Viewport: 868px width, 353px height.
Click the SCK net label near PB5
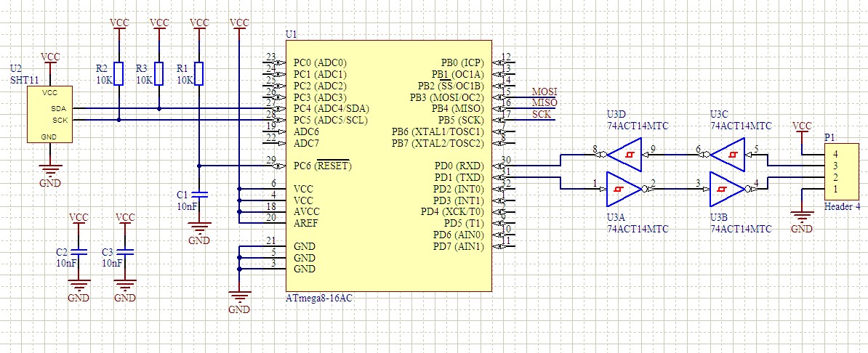[x=541, y=115]
